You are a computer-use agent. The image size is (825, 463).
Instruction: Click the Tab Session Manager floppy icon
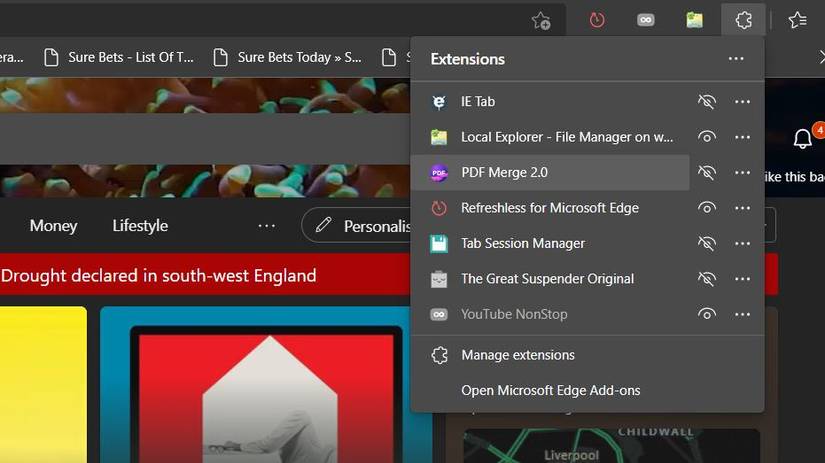pyautogui.click(x=439, y=244)
